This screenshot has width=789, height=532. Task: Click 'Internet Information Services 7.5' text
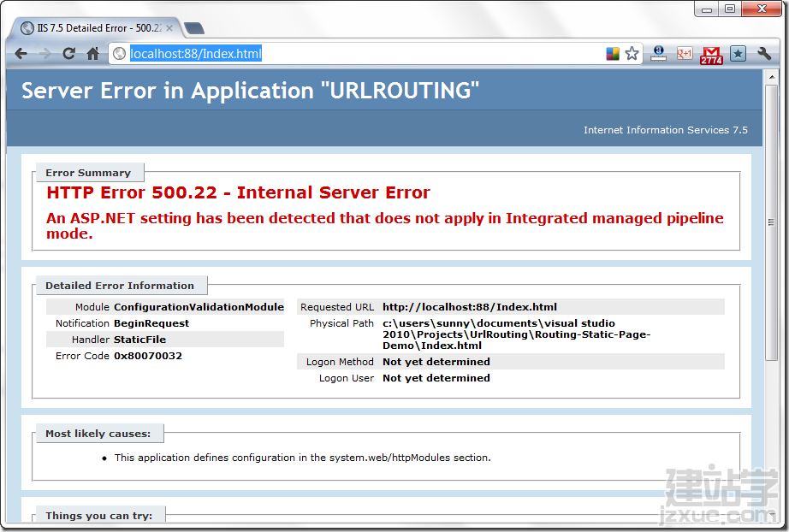[x=665, y=130]
